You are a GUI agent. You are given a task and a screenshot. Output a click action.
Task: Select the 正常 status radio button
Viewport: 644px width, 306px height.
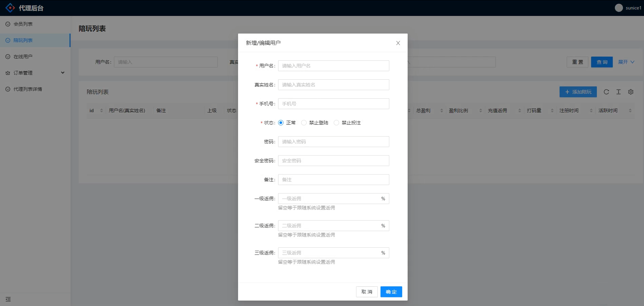tap(281, 123)
